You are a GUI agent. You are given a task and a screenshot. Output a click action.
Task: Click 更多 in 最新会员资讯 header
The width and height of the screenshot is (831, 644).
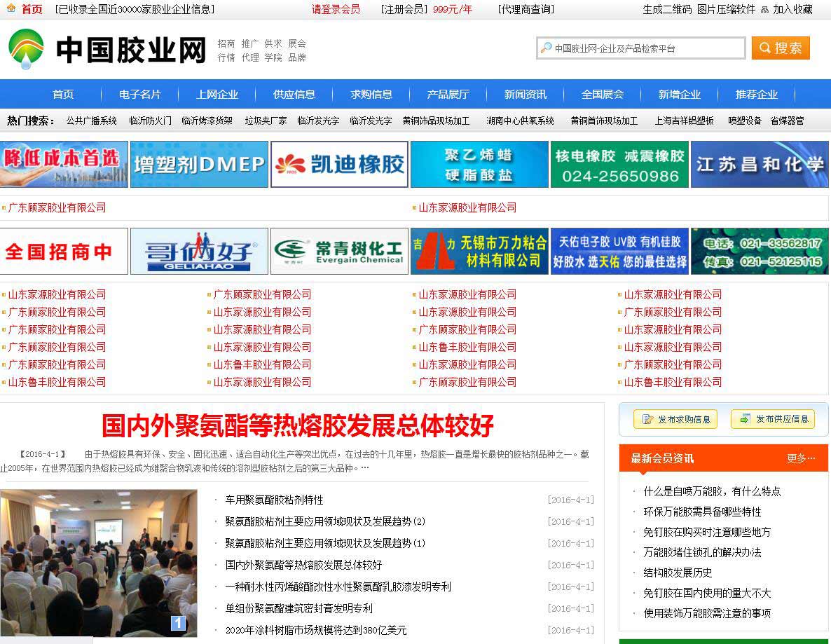point(801,458)
